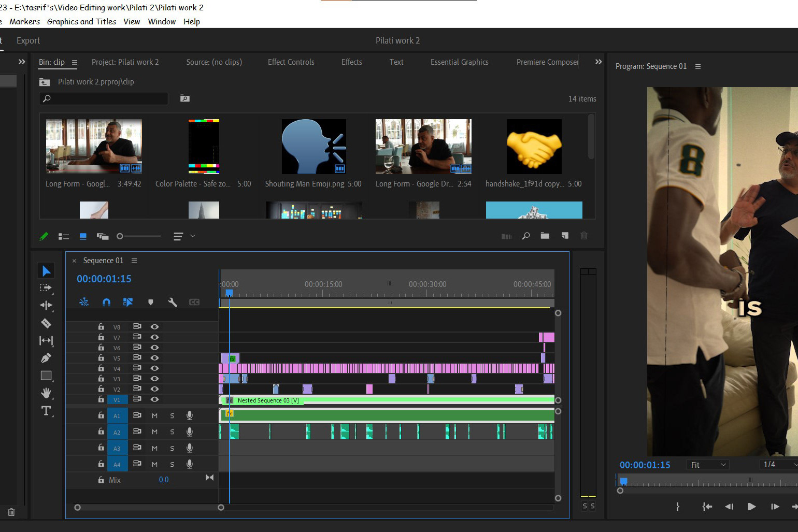The image size is (798, 532).
Task: Switch bin to list view
Action: [x=64, y=236]
